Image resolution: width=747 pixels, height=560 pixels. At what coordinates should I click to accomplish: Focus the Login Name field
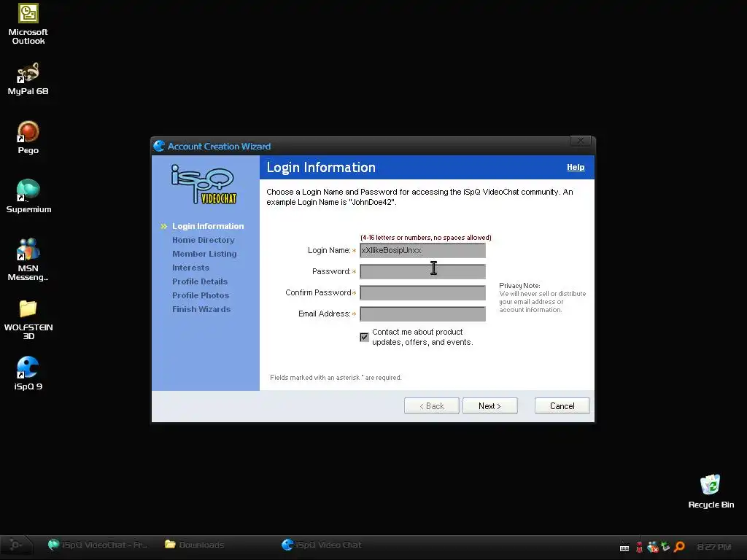point(422,251)
